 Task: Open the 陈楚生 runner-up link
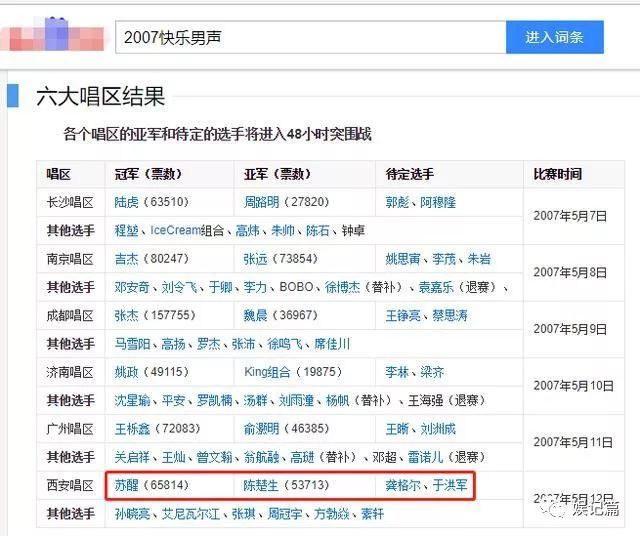(x=262, y=487)
